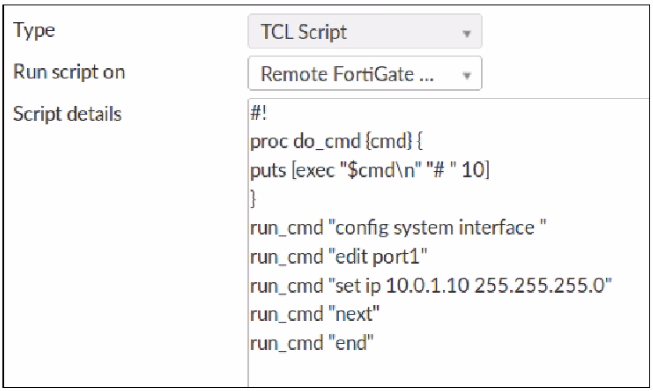Place cursor on the #! line
Viewport: 653px width, 391px height.
[x=259, y=113]
